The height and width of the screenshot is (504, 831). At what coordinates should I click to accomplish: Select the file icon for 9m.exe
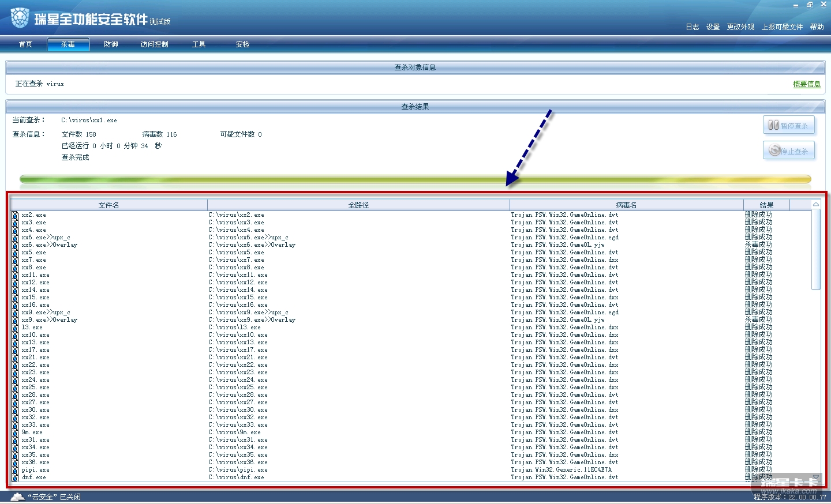pyautogui.click(x=15, y=432)
